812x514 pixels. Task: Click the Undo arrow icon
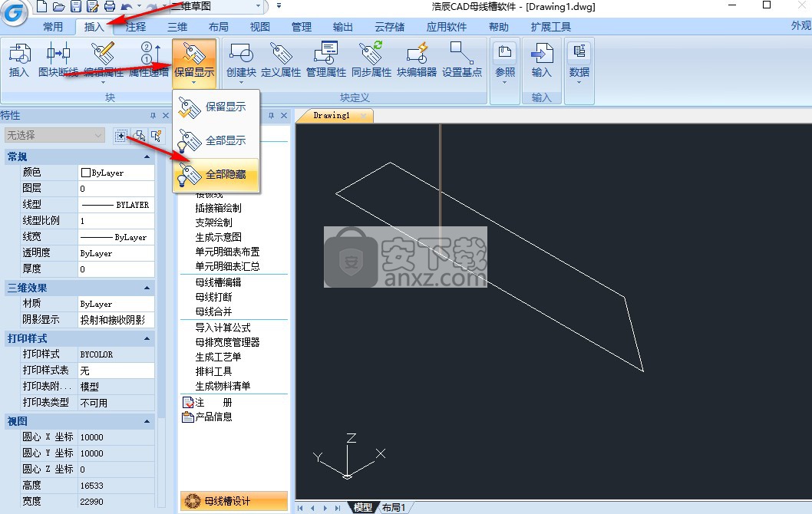(x=126, y=7)
